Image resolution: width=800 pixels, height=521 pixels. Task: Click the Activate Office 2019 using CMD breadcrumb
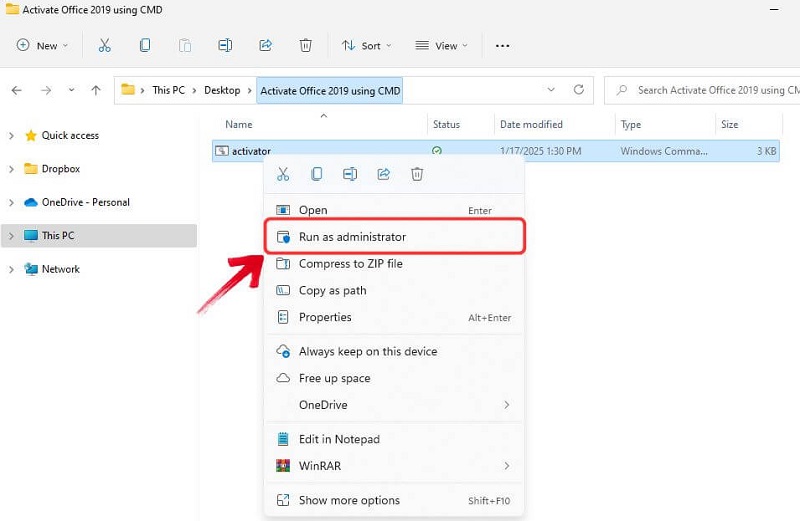[330, 91]
